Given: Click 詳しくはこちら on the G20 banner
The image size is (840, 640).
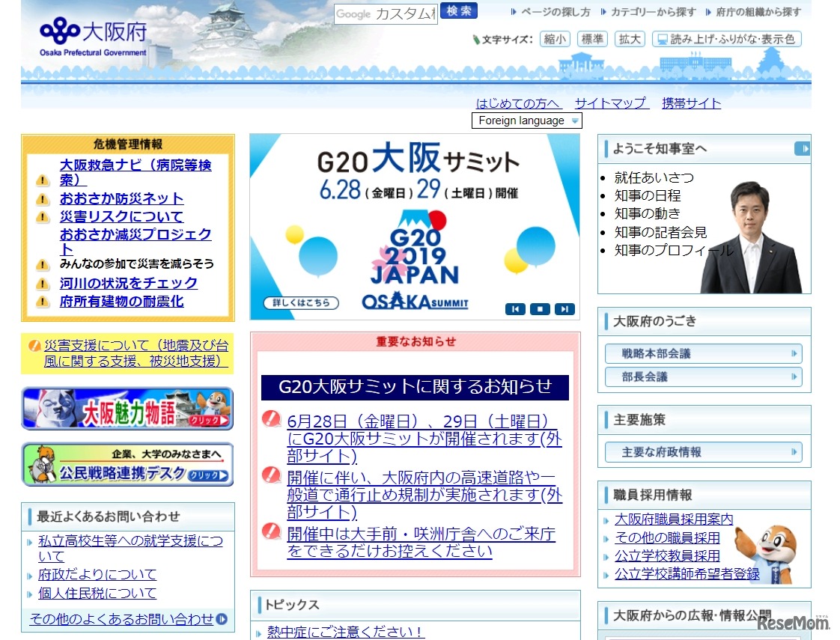Looking at the screenshot, I should tap(301, 302).
